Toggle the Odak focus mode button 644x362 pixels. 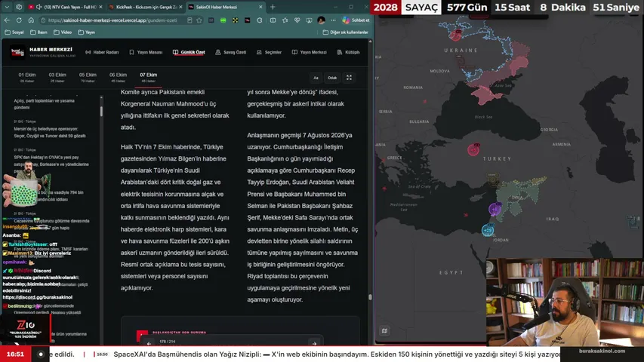pos(332,78)
